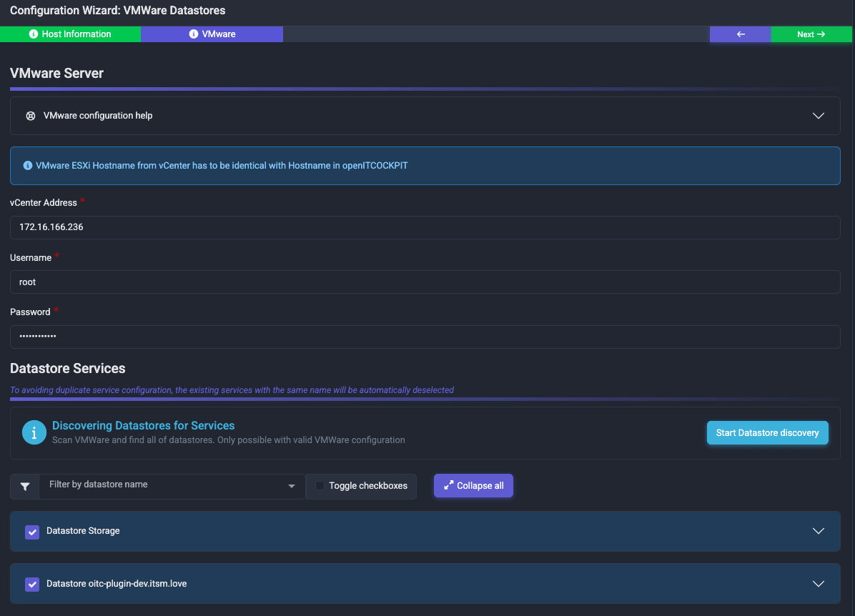Switch to the Host Information wizard step
855x616 pixels.
pyautogui.click(x=70, y=34)
